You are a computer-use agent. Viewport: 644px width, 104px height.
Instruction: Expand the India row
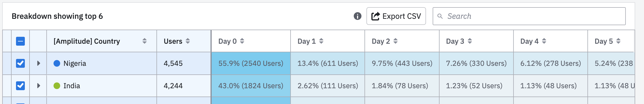tap(39, 86)
